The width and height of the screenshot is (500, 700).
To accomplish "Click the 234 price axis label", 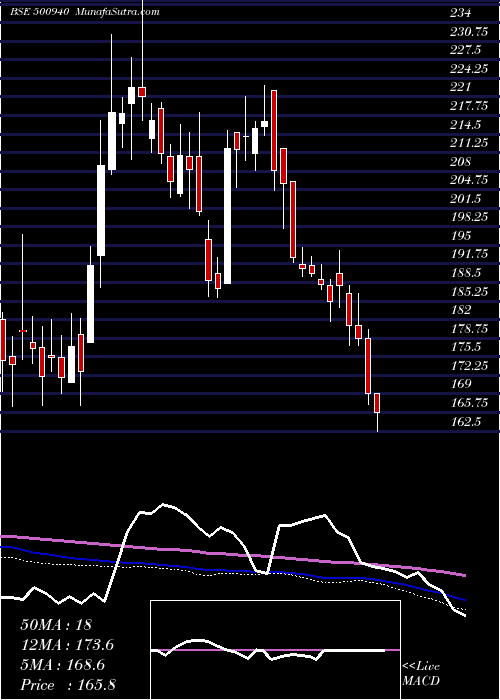I will [460, 13].
